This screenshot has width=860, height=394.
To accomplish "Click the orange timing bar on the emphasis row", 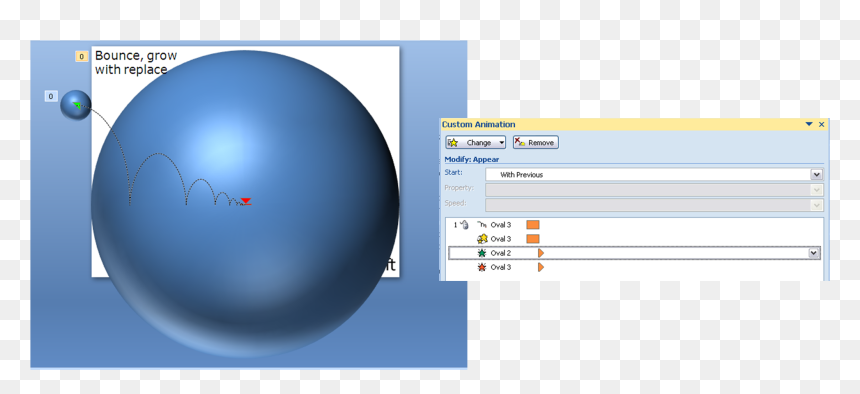I will pyautogui.click(x=533, y=239).
